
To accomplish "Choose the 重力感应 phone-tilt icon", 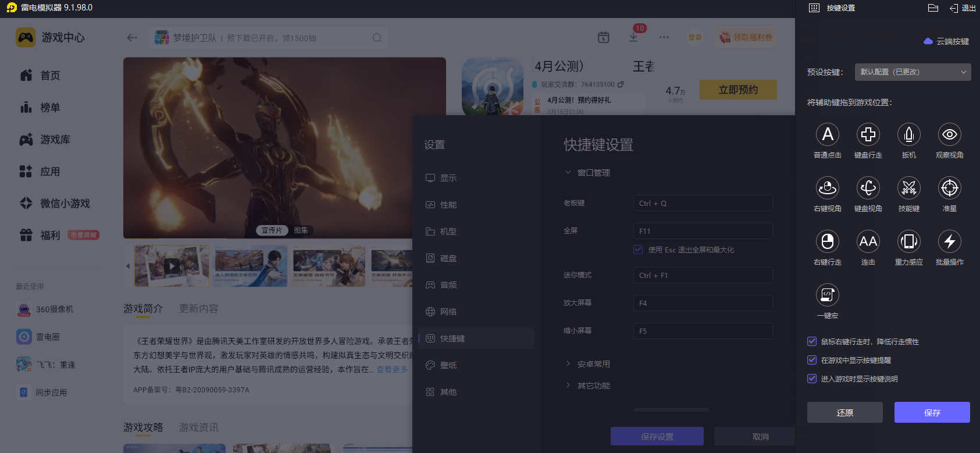I will click(x=909, y=241).
